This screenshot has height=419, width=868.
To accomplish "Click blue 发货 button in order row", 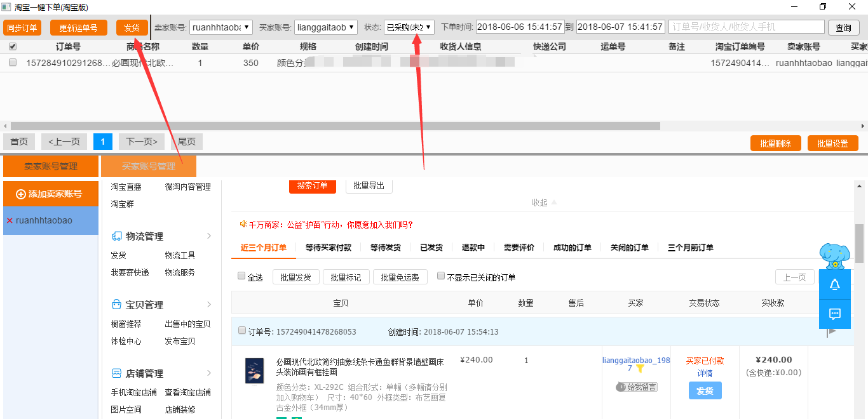I will click(705, 391).
